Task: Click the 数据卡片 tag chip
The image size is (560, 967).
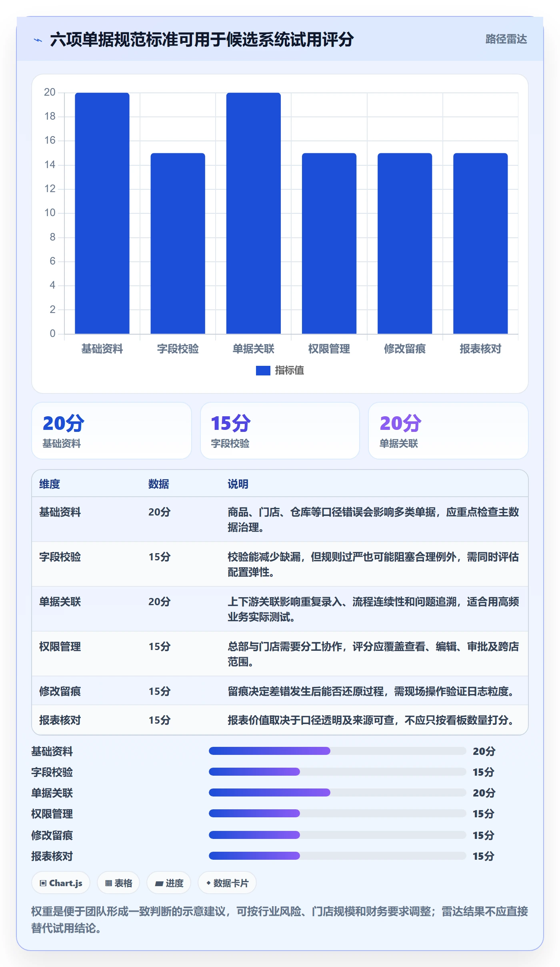Action: 227,883
